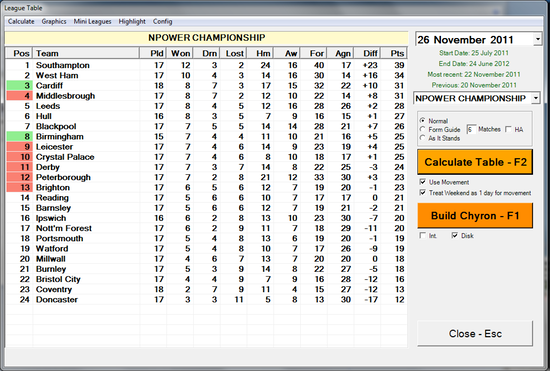The width and height of the screenshot is (550, 371).
Task: Select the Ipswich team name
Action: pyautogui.click(x=51, y=218)
